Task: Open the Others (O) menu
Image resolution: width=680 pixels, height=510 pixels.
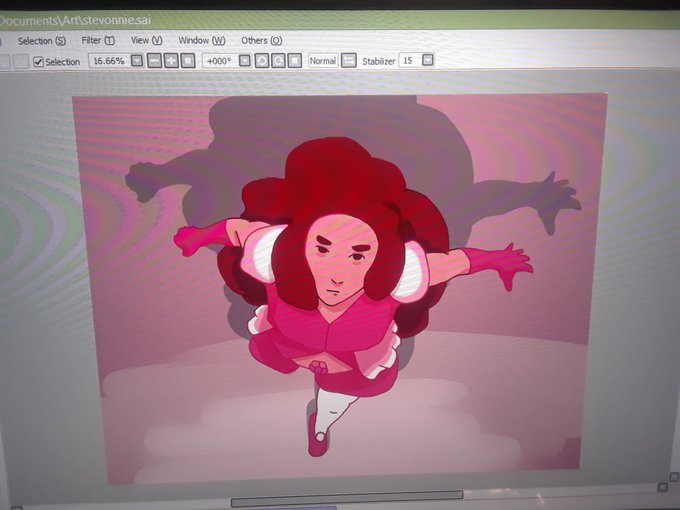Action: tap(262, 40)
